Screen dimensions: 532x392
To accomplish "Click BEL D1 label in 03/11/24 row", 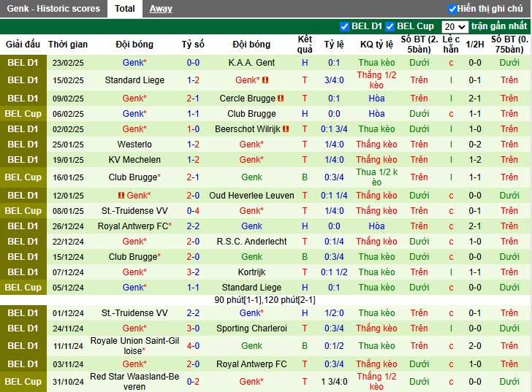I will click(23, 364).
